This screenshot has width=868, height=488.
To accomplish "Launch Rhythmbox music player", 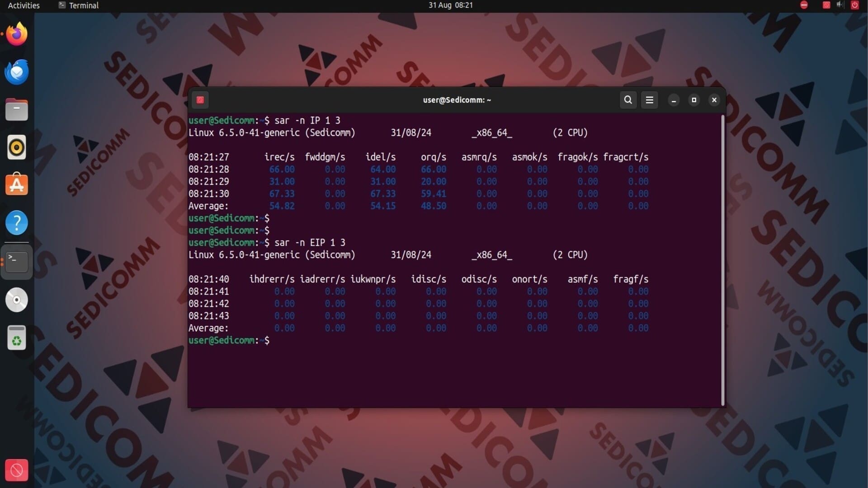I will pyautogui.click(x=17, y=147).
